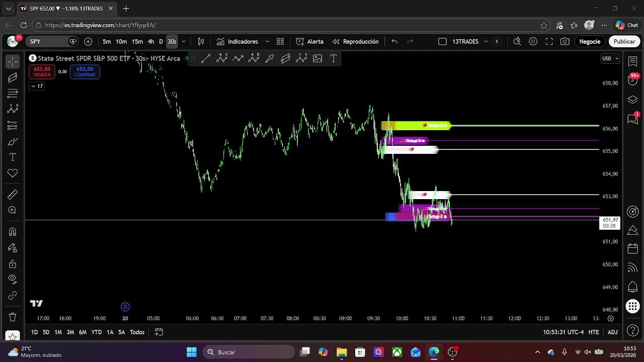Open the chart layout selector square
Screen dimensions: 644x362
[x=442, y=42]
